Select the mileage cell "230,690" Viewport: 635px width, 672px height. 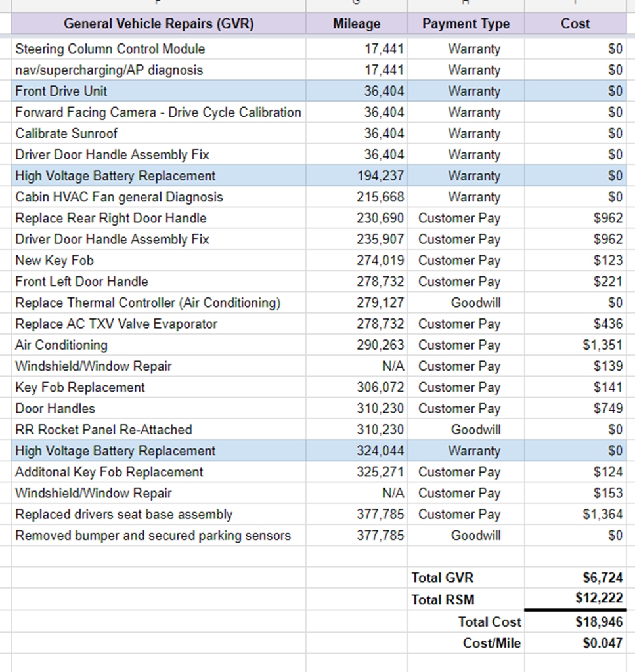coord(357,218)
